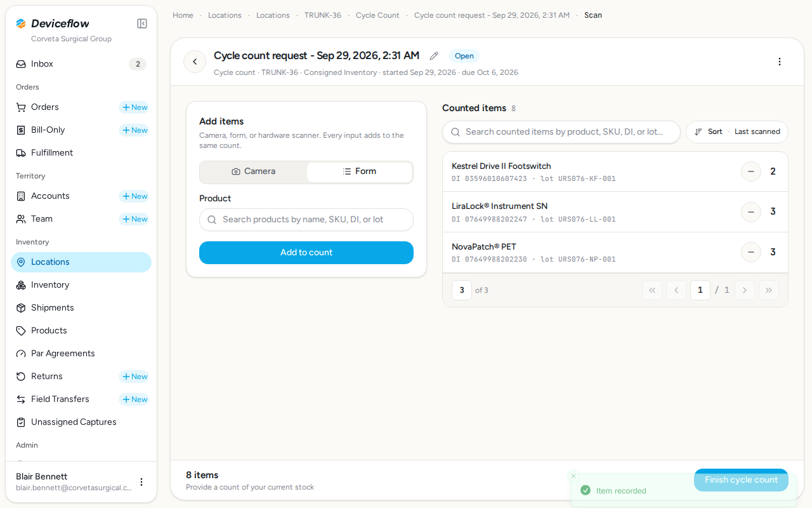Open TRUNK-36 breadcrumb link
The image size is (812, 508).
point(323,15)
